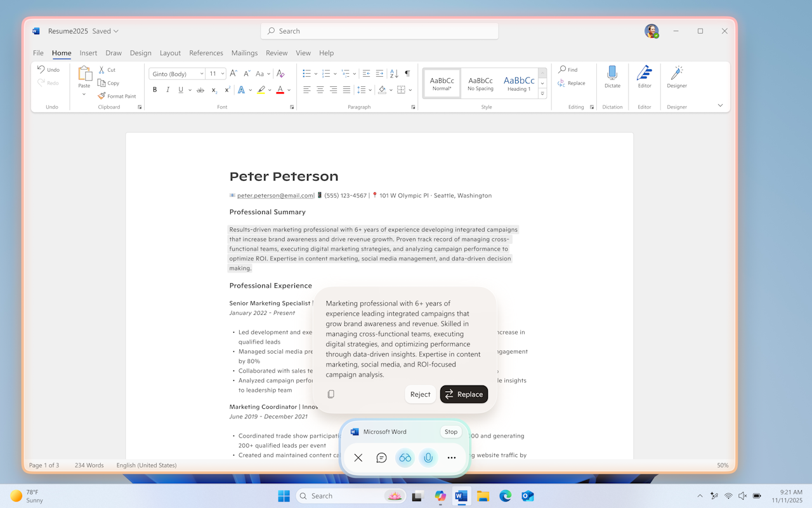The image size is (812, 508).
Task: Toggle the Sort icon
Action: (393, 73)
